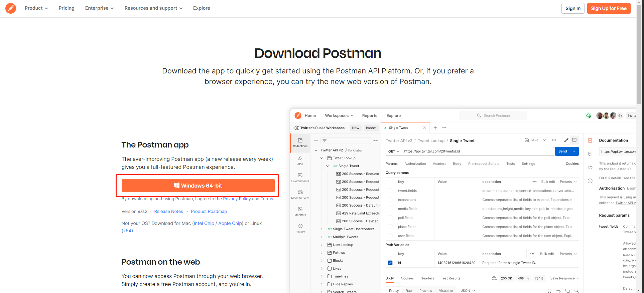This screenshot has height=293, width=644.
Task: Download for Mac Intel Chip link
Action: click(x=204, y=224)
